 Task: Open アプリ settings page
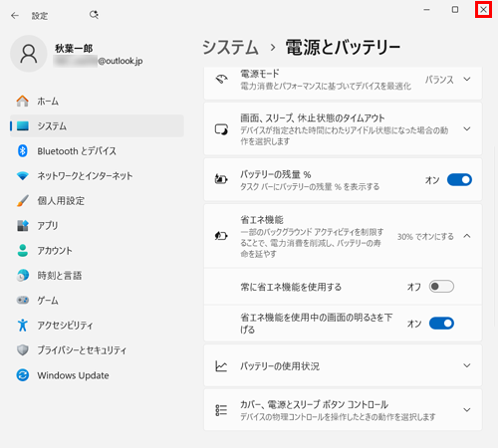tap(97, 226)
